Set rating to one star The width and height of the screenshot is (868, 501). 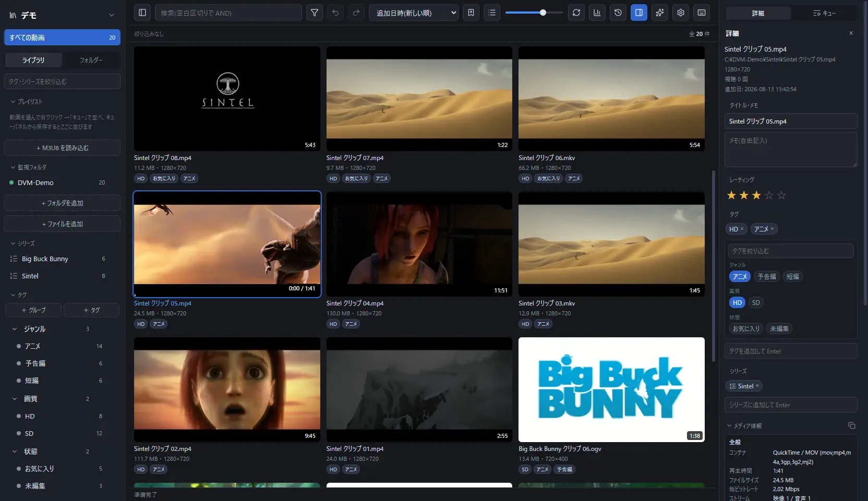coord(731,195)
